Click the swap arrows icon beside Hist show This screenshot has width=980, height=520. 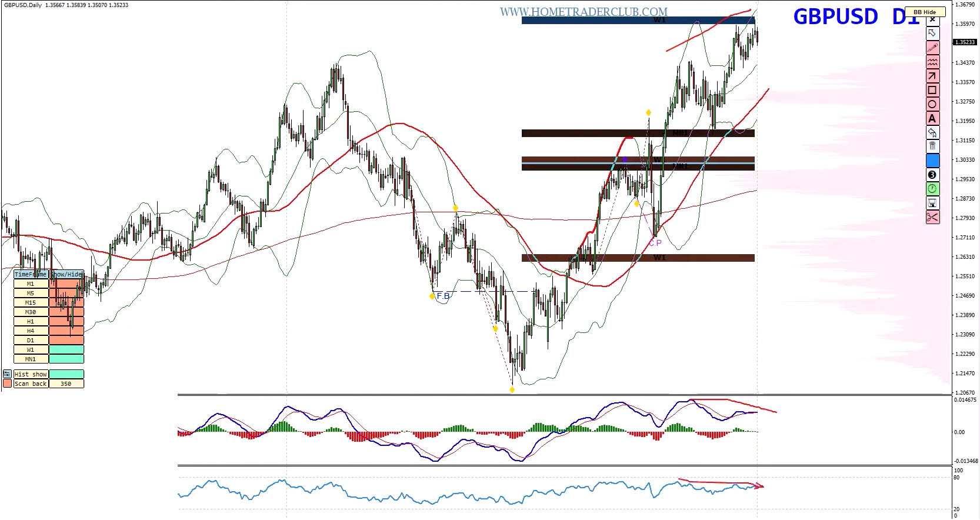pos(7,374)
